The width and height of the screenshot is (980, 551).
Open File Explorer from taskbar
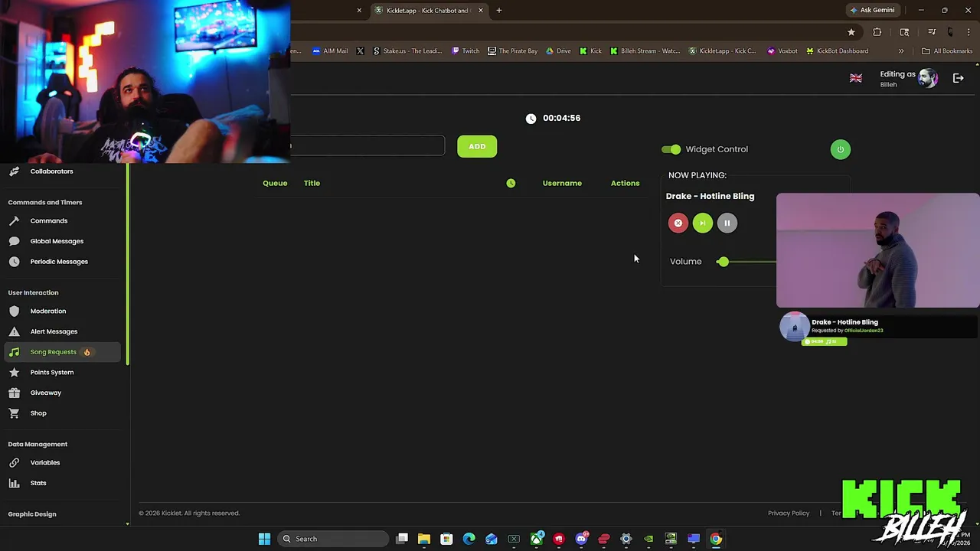click(424, 539)
